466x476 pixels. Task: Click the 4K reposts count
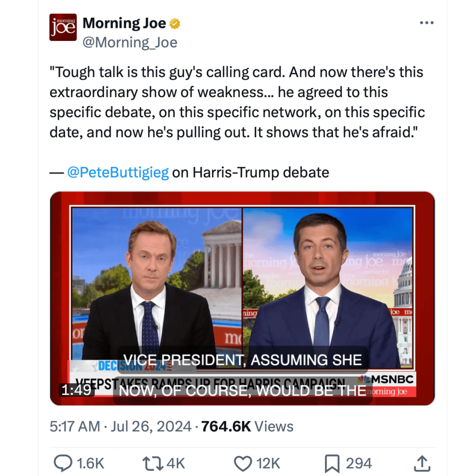[175, 463]
